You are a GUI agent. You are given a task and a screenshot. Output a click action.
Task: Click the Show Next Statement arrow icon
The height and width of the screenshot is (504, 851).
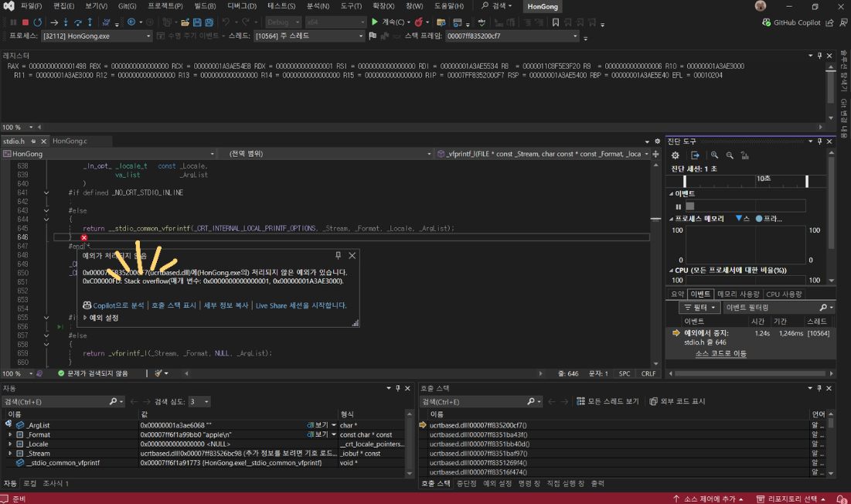tap(54, 22)
